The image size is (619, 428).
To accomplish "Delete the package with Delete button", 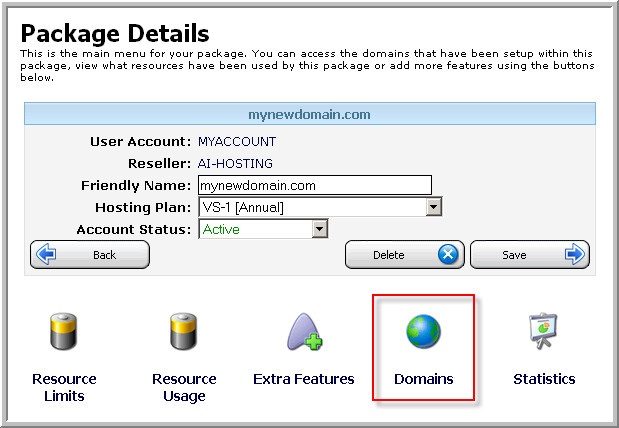I will [x=405, y=255].
